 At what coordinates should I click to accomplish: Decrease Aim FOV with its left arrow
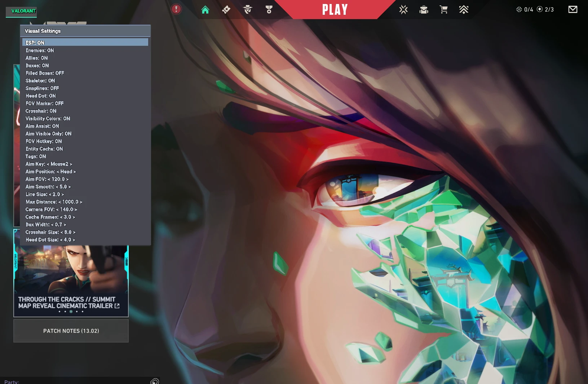point(49,179)
